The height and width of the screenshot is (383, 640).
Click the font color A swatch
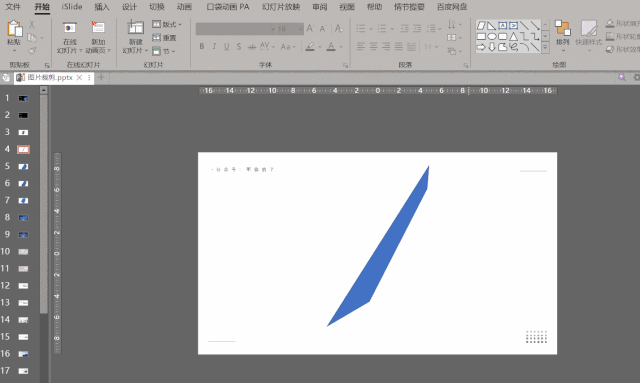pos(331,47)
